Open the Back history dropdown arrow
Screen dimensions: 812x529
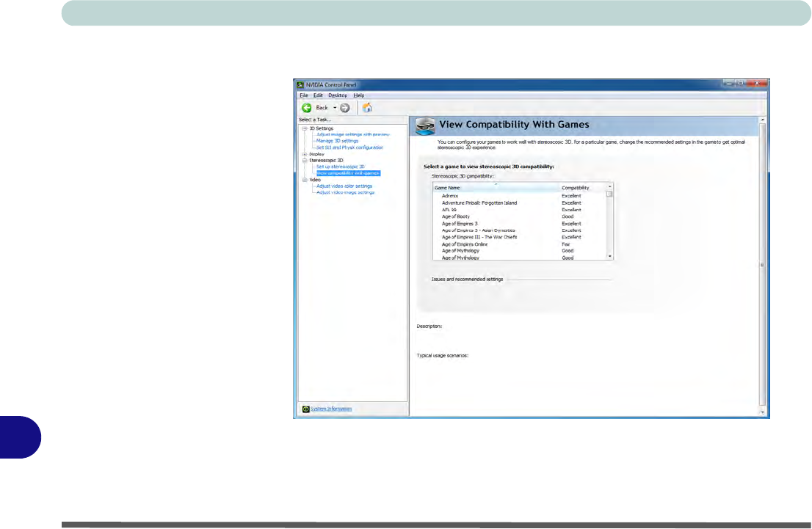334,108
